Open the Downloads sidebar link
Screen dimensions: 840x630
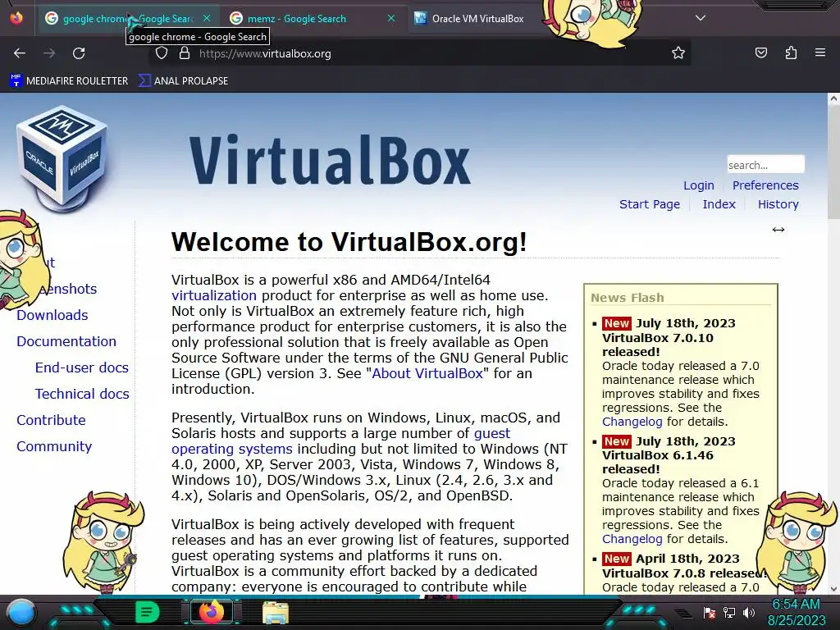[52, 315]
